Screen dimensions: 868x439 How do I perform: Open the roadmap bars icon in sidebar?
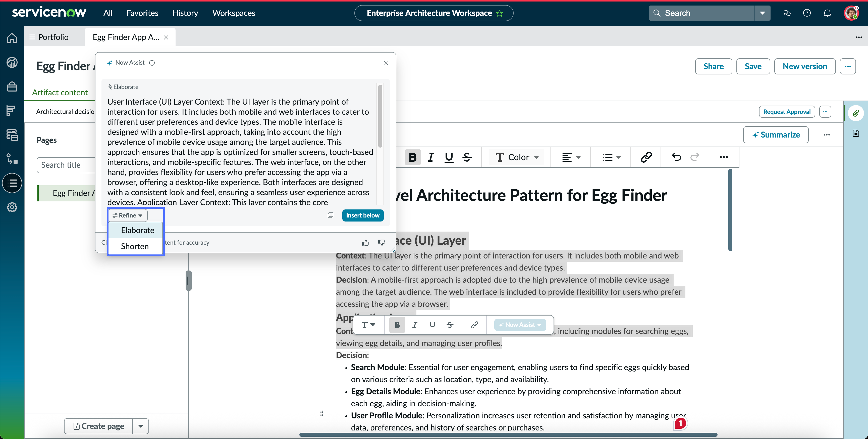[11, 110]
